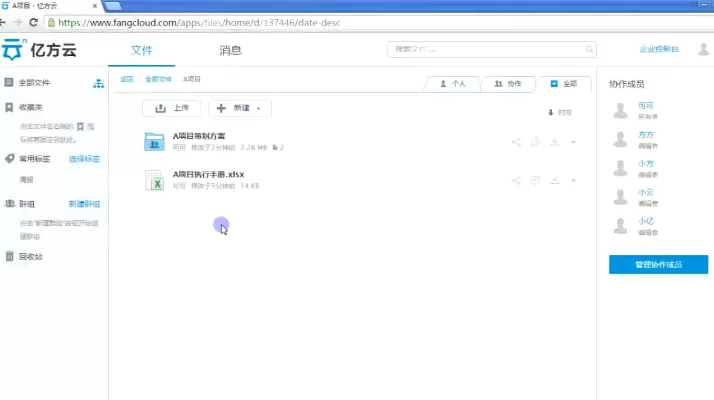Navigate to 全部文件 breadcrumb
Image resolution: width=714 pixels, height=400 pixels.
click(x=158, y=79)
